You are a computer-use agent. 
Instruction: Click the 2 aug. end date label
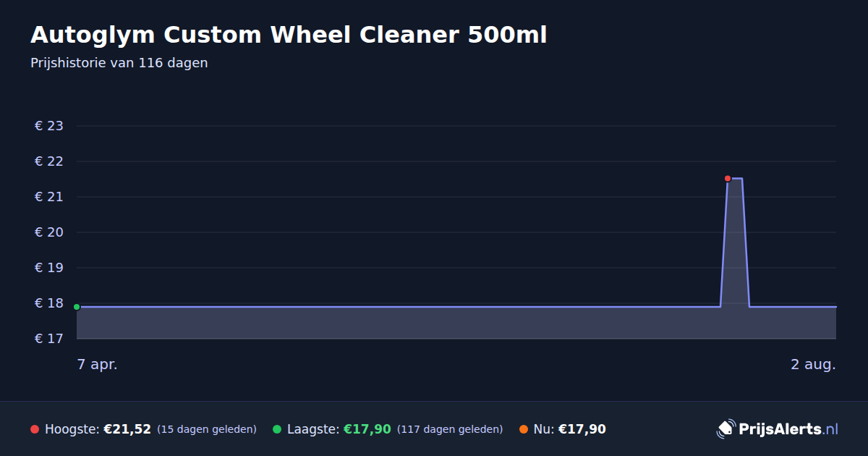click(x=813, y=364)
